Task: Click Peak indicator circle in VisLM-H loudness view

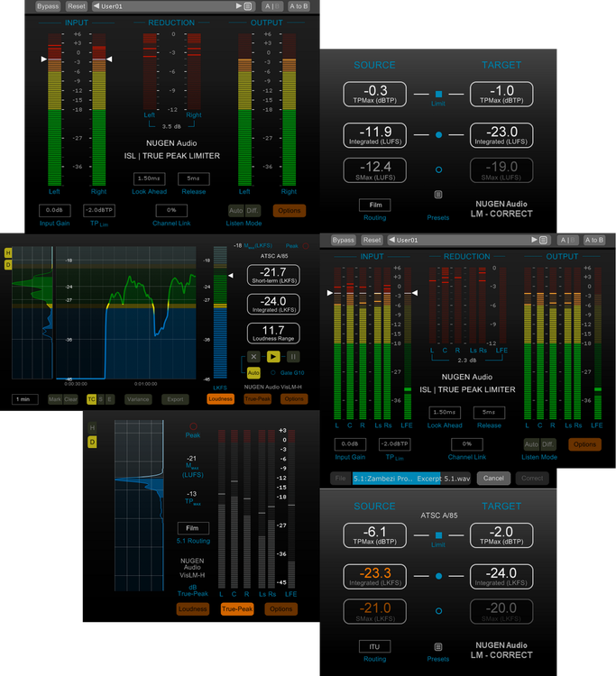Action: tap(306, 246)
